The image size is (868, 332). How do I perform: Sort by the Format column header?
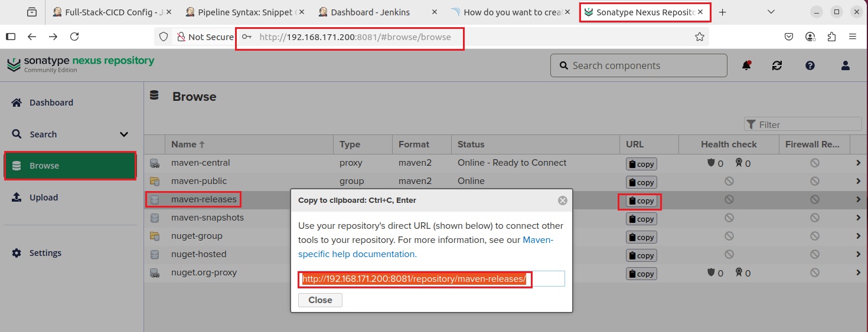coord(422,144)
